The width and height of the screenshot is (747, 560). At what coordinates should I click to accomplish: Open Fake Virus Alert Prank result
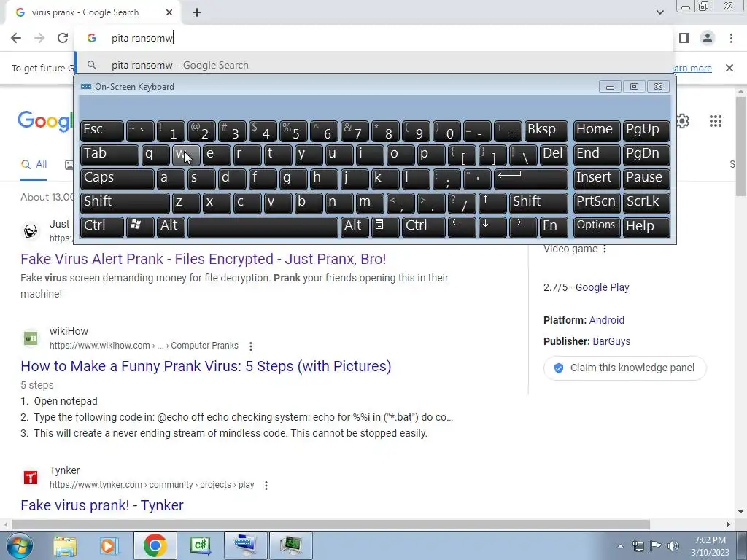[203, 259]
